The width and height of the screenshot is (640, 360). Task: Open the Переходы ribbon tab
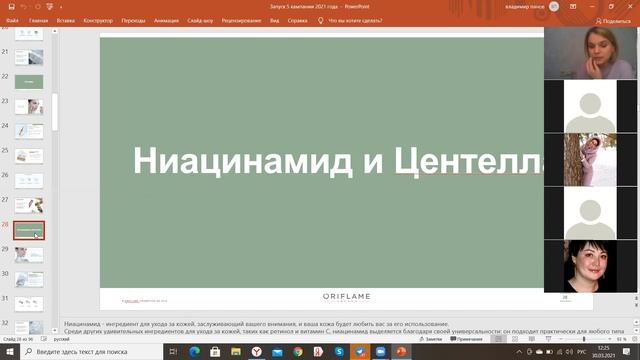coord(133,20)
